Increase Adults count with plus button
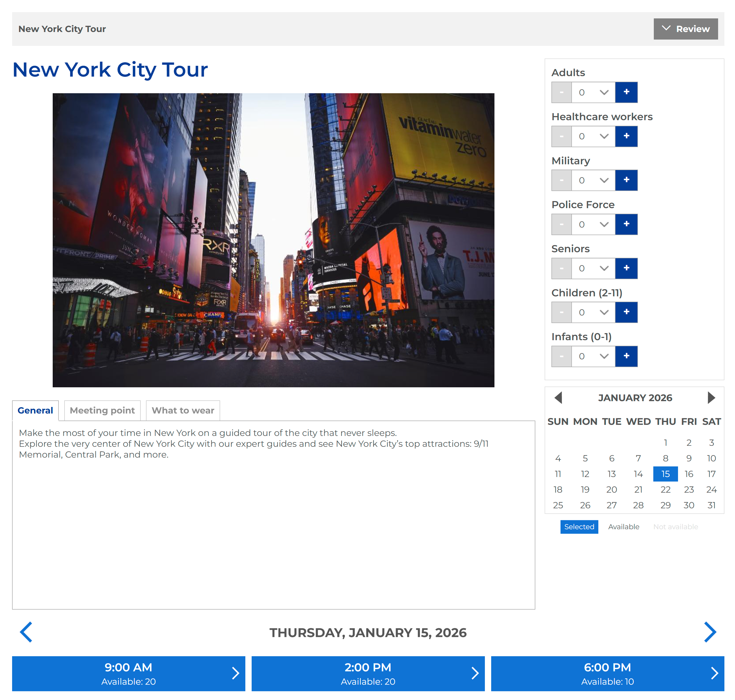The height and width of the screenshot is (700, 735). pos(626,92)
